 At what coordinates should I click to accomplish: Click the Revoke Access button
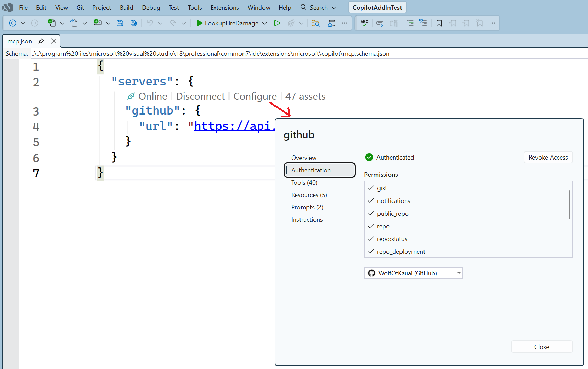pos(548,157)
